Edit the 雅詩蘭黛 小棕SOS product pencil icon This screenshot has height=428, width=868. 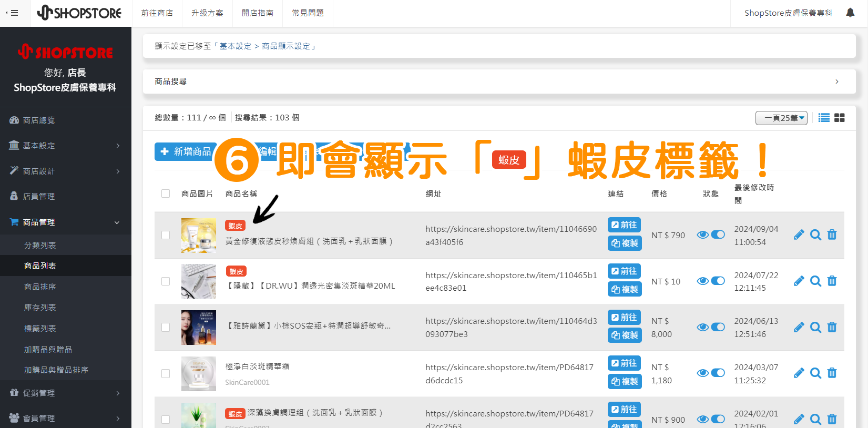(799, 327)
